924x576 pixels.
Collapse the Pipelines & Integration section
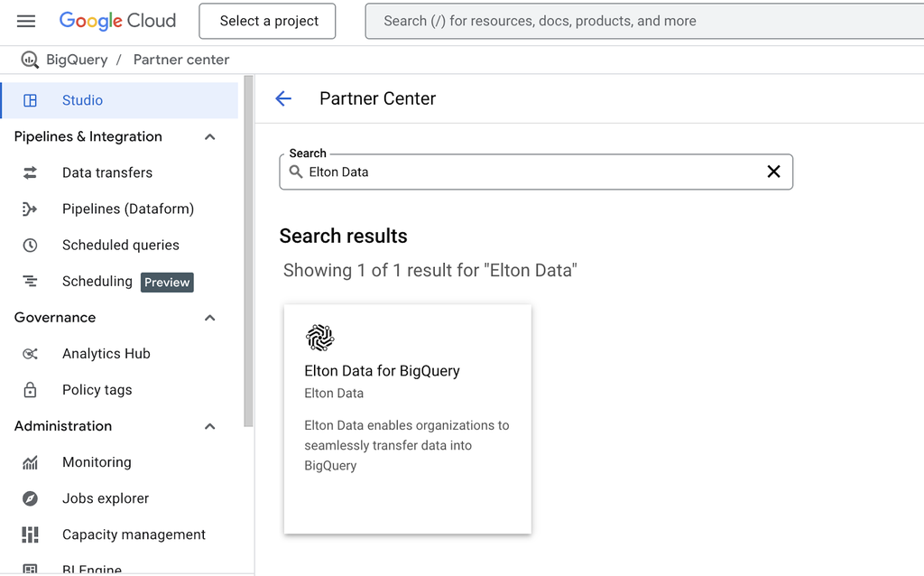click(x=210, y=137)
